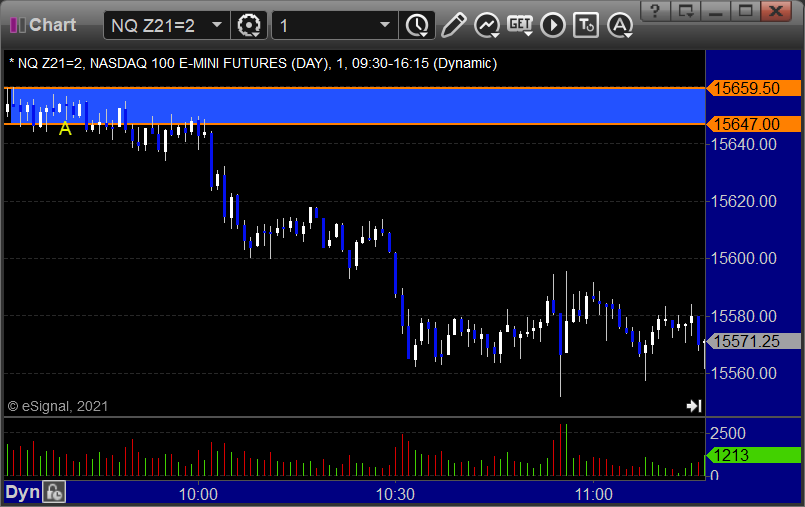Viewport: 805px width, 507px height.
Task: Select the drawing tools pencil icon
Action: 453,25
